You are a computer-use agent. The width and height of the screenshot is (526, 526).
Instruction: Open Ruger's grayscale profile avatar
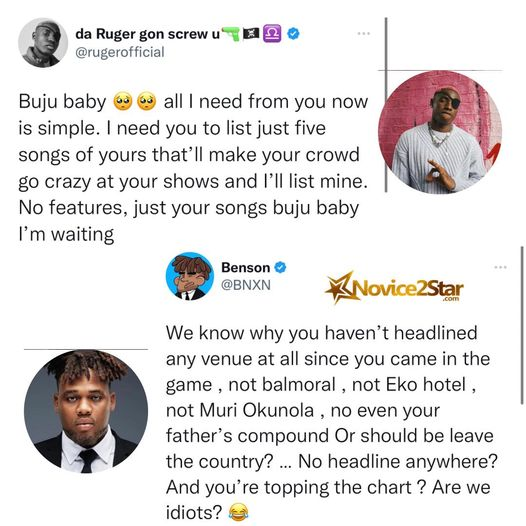click(43, 43)
